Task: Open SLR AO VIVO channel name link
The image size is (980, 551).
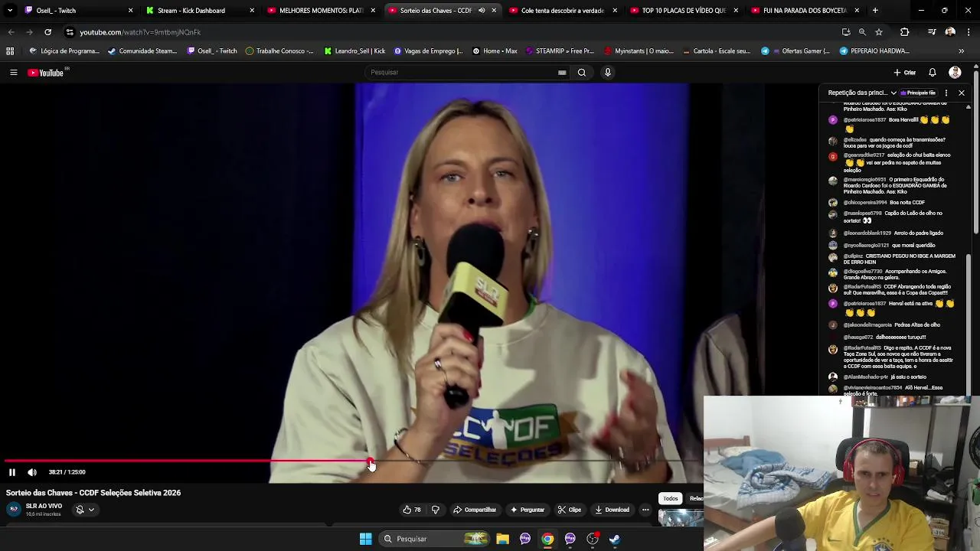Action: [44, 506]
